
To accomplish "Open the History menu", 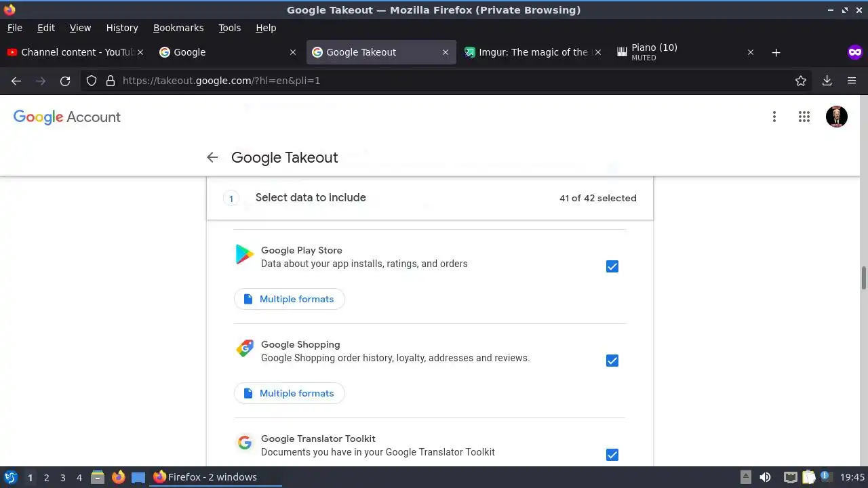I will (x=122, y=28).
